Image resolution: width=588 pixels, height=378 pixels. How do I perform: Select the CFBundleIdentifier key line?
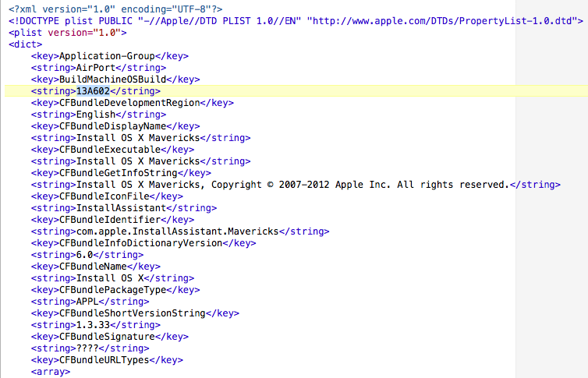click(112, 220)
